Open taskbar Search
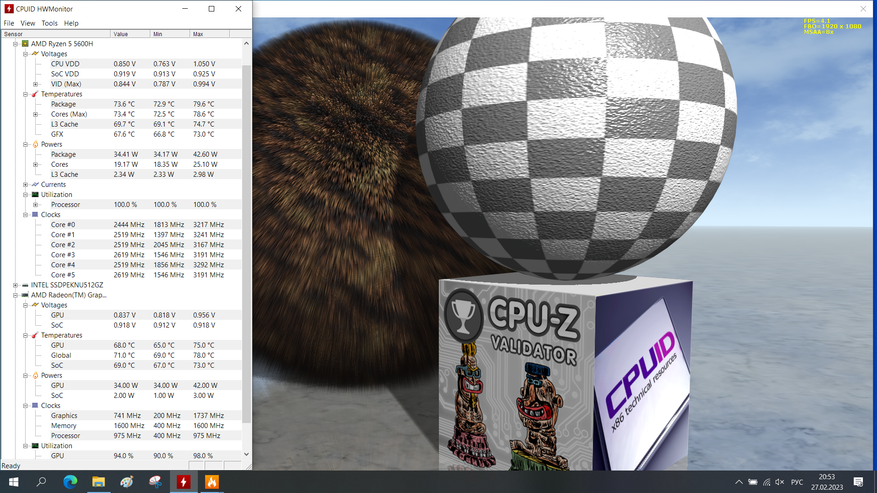This screenshot has width=877, height=493. click(41, 482)
